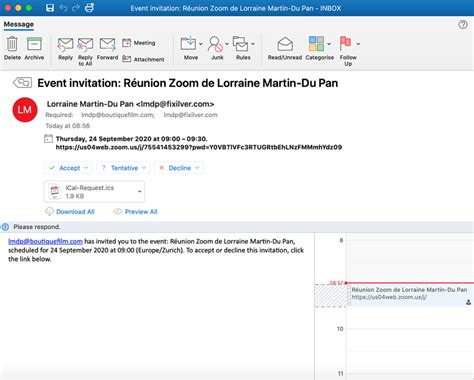
Task: Reply with a Meeting
Action: [139, 43]
